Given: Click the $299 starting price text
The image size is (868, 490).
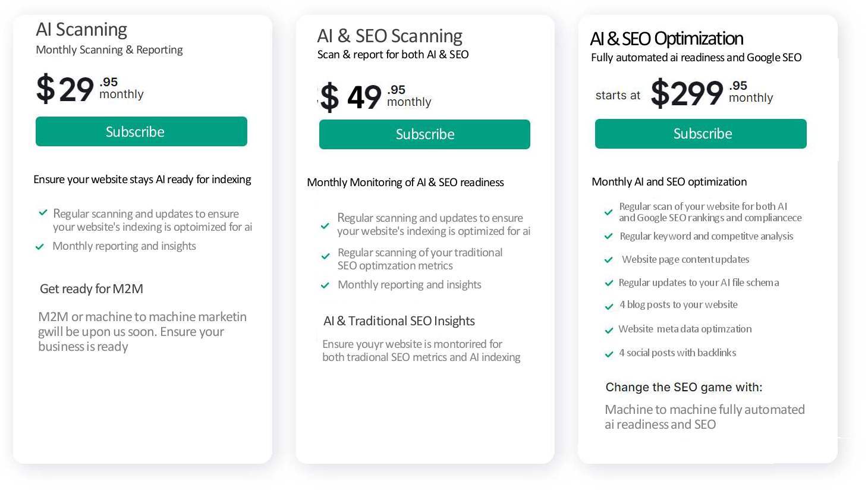Looking at the screenshot, I should pos(687,93).
